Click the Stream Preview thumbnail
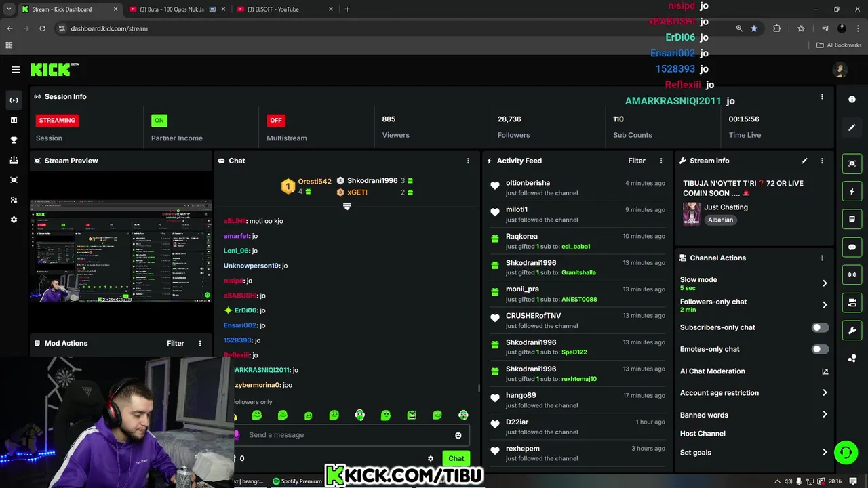 coord(121,251)
